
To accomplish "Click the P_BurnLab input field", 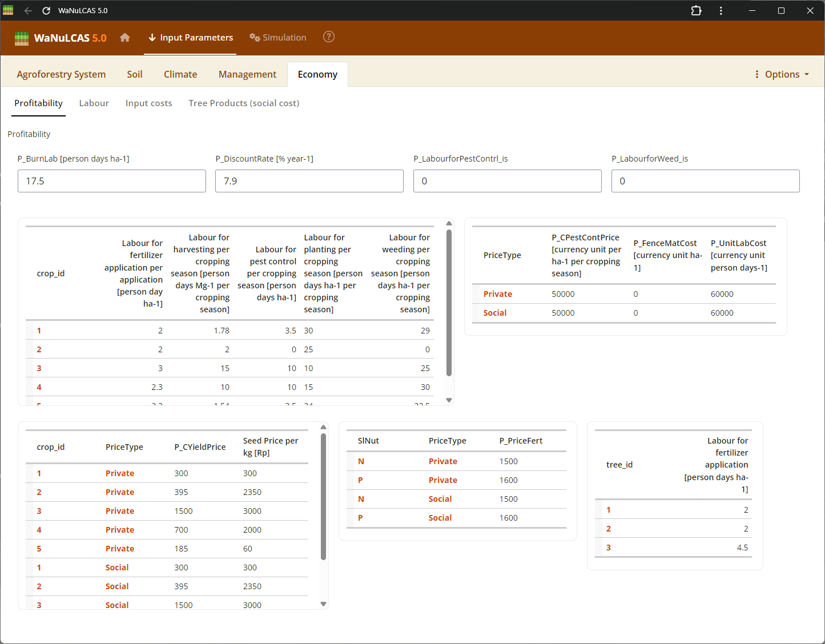I will (x=112, y=181).
